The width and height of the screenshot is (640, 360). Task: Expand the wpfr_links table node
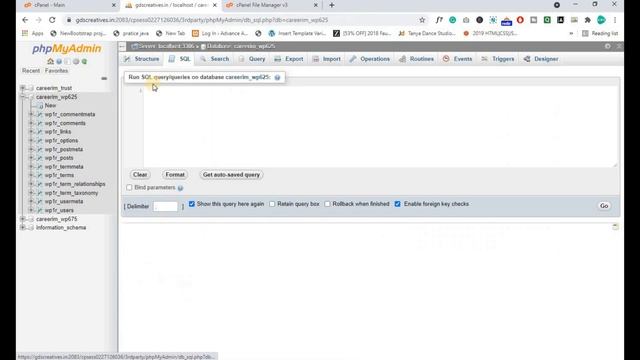31,132
